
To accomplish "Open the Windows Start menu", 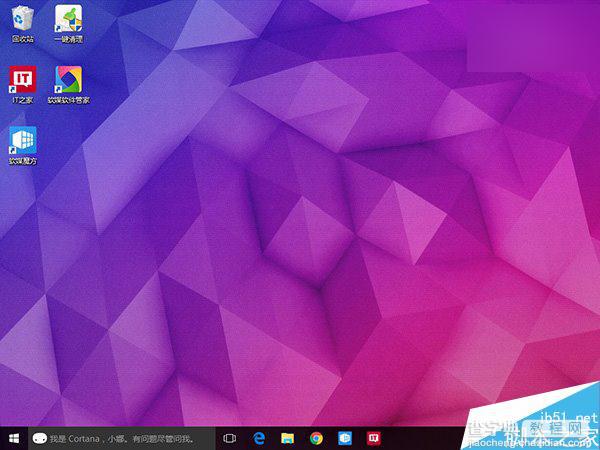I will 14,439.
